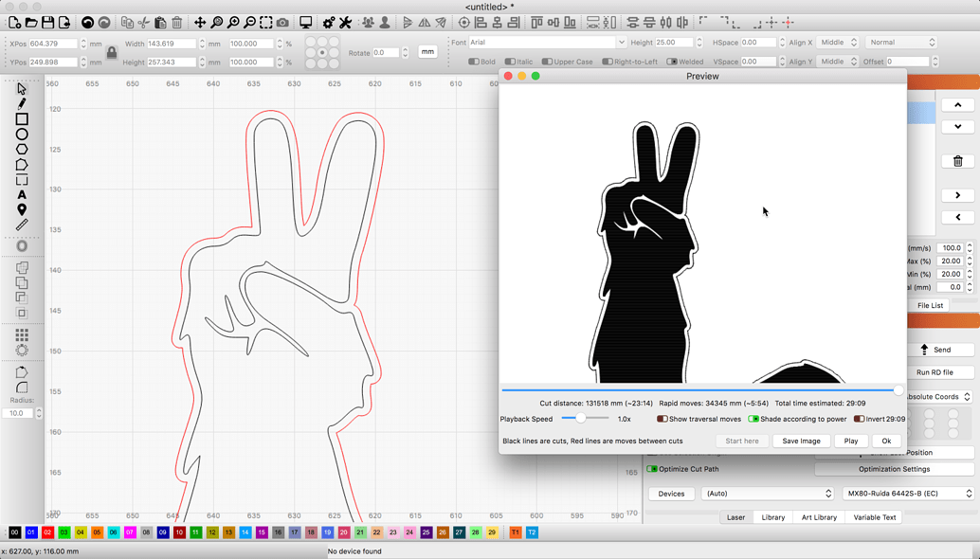Open the (Auto) connection dropdown
This screenshot has width=980, height=559.
coord(768,493)
